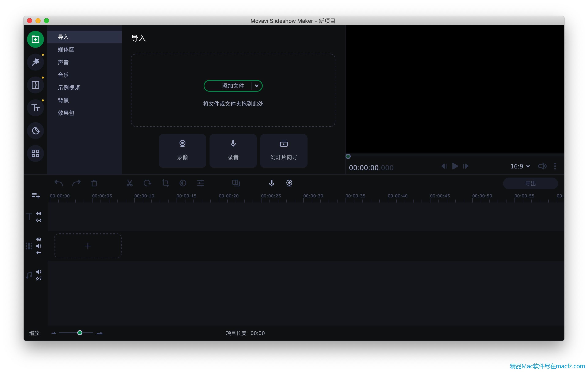
Task: Mute the video track speaker
Action: click(x=39, y=246)
